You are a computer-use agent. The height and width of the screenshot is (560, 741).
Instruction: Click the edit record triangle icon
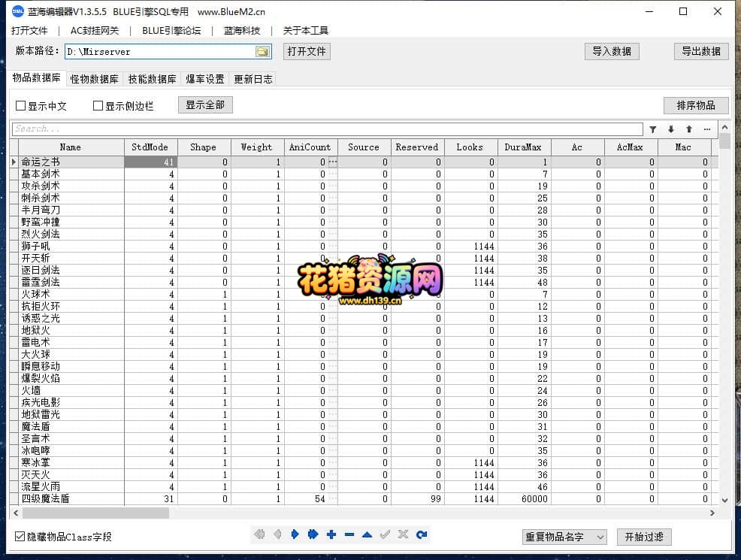pos(367,534)
